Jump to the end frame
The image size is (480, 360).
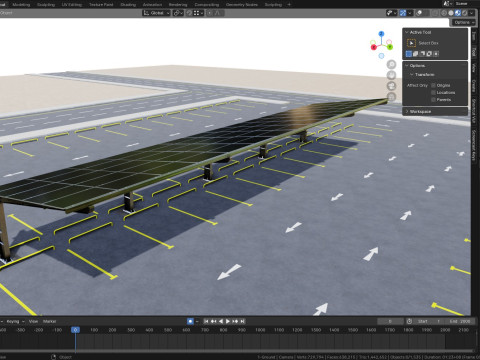pyautogui.click(x=243, y=321)
